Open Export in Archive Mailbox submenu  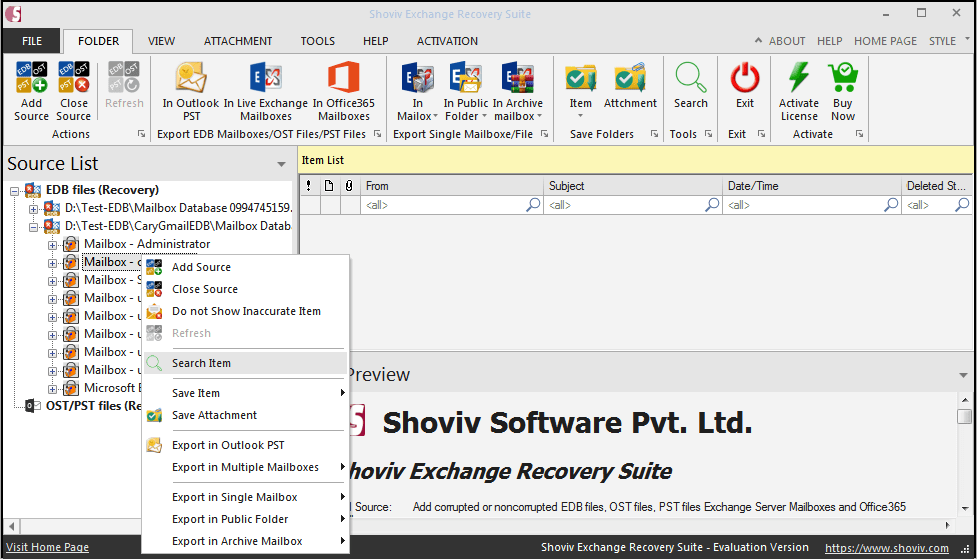click(x=245, y=542)
